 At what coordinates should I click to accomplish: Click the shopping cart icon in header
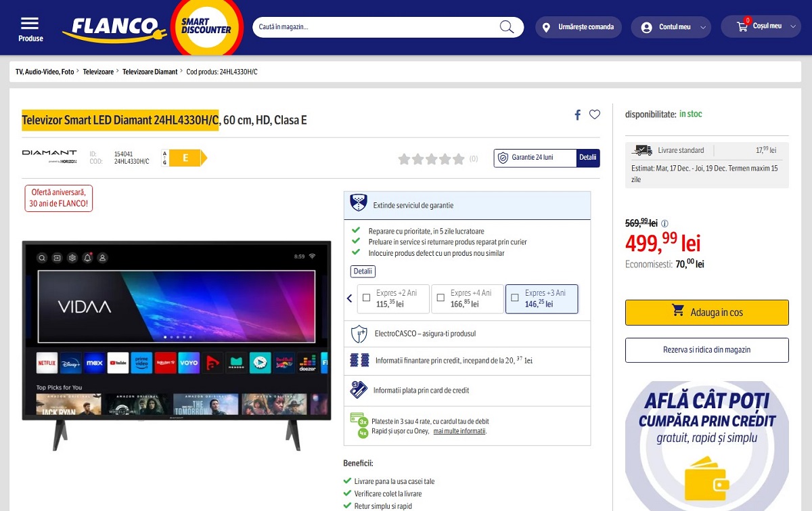pos(742,26)
